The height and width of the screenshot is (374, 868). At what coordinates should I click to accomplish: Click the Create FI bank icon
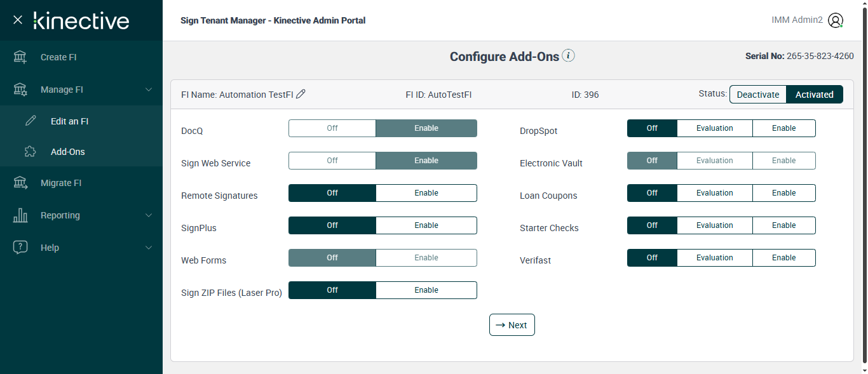(x=20, y=57)
